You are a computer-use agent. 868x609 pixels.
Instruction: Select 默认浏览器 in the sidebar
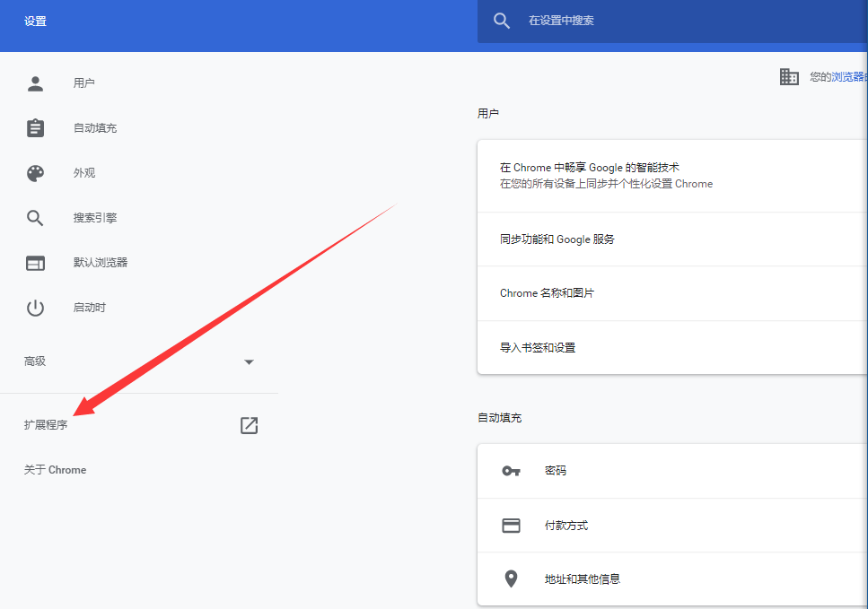pyautogui.click(x=101, y=263)
